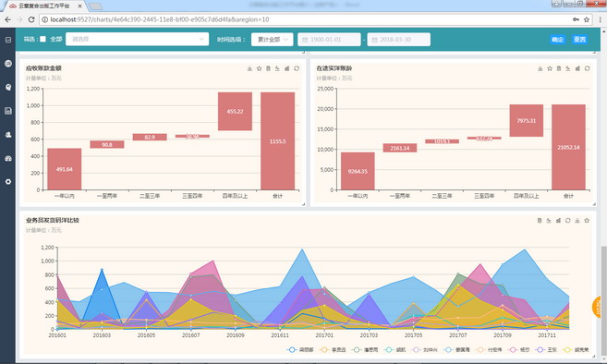Tick the 全部 filter checkbox
607x364 pixels.
pyautogui.click(x=43, y=39)
